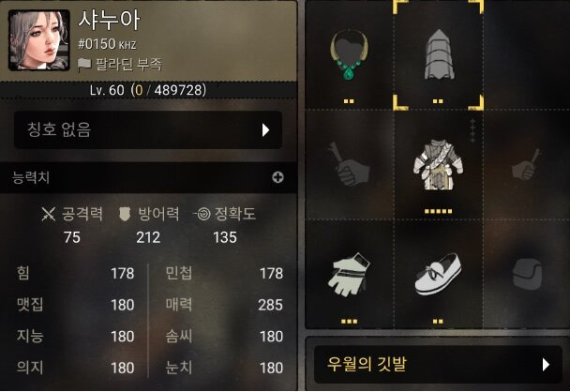
Task: Click the 우월의 깃발 banner button
Action: click(x=438, y=365)
